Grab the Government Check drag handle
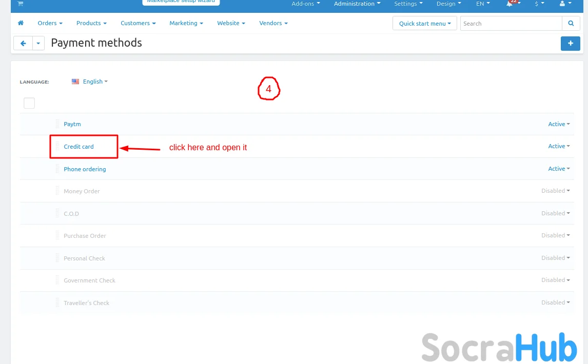This screenshot has height=364, width=588. (57, 280)
